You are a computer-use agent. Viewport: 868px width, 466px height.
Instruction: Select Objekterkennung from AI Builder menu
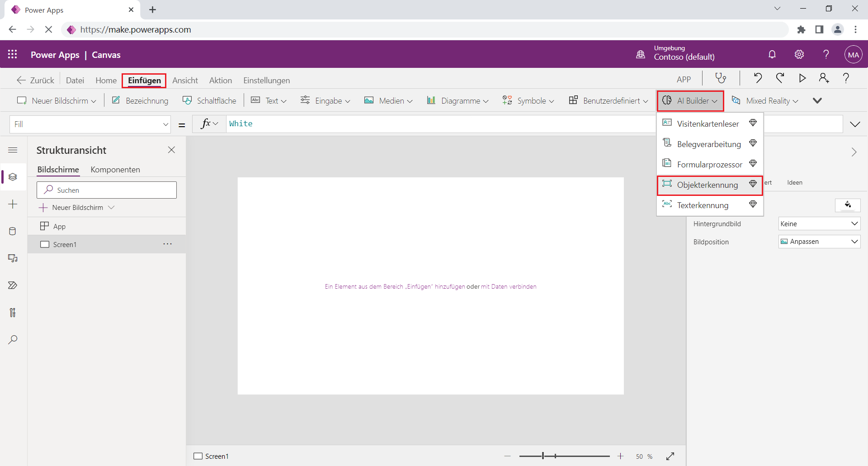coord(707,185)
